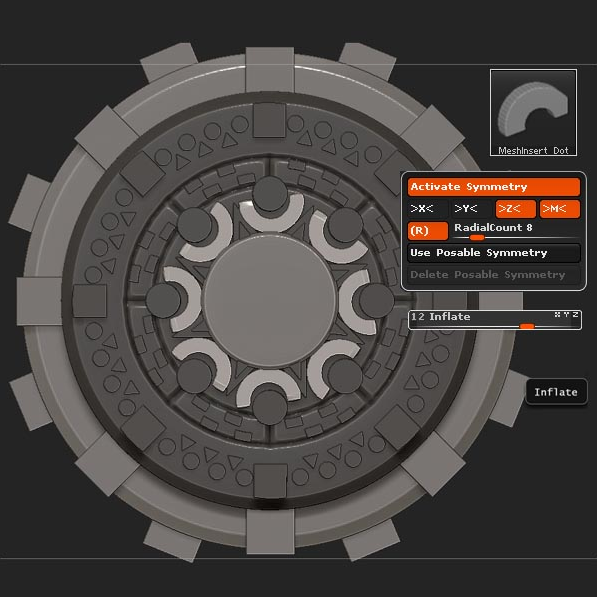Click Delete Posable Symmetry
The width and height of the screenshot is (597, 597).
493,275
